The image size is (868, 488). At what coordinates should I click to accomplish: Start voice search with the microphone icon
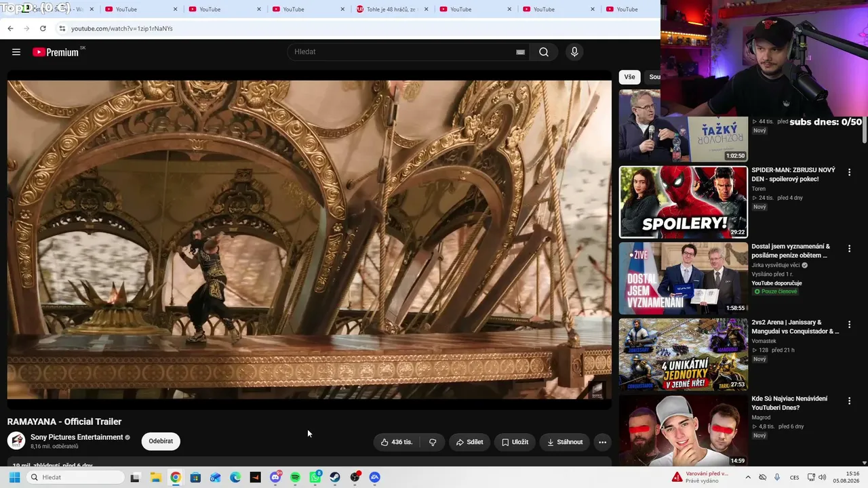(574, 52)
